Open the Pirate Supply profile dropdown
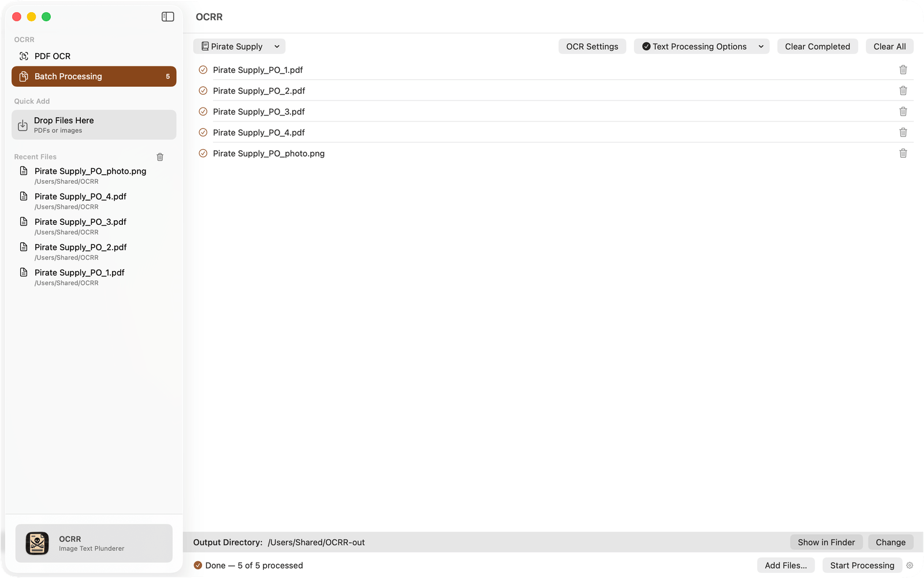The width and height of the screenshot is (924, 578). click(x=239, y=46)
